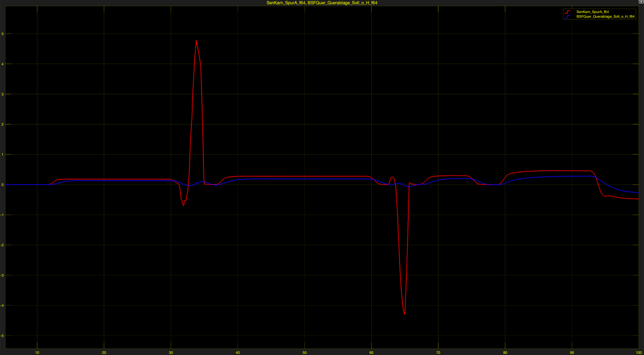The image size is (644, 355).
Task: Toggle BSFQuer_Querablage_Soll_o_H_f64 signal via its legend label
Action: 605,17
